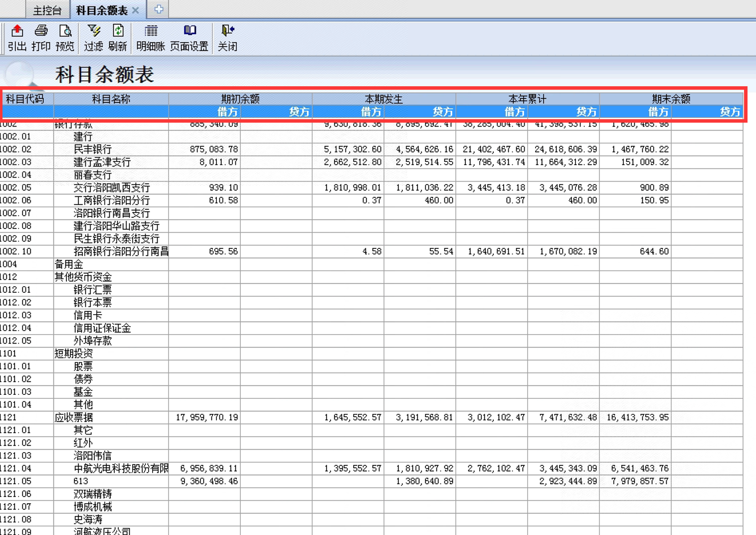The height and width of the screenshot is (535, 756).
Task: Click the 期初余额 column header
Action: [x=240, y=99]
